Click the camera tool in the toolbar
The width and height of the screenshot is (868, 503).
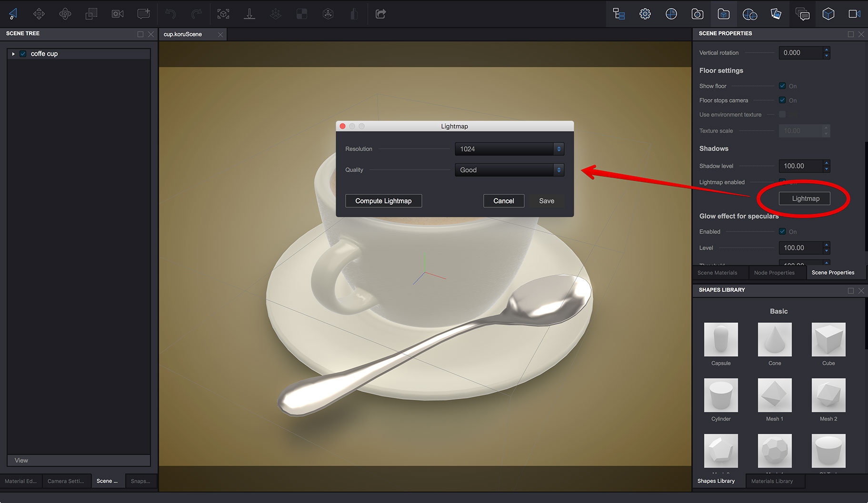tap(117, 13)
